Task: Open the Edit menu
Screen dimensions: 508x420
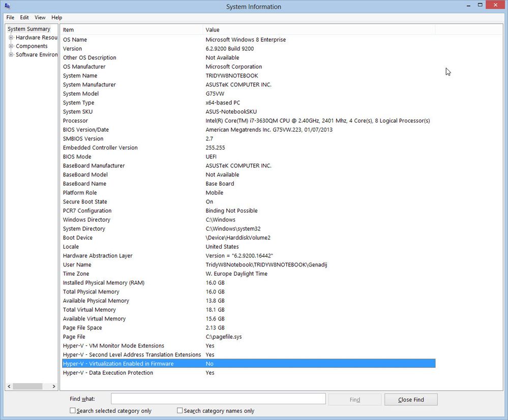Action: (24, 17)
